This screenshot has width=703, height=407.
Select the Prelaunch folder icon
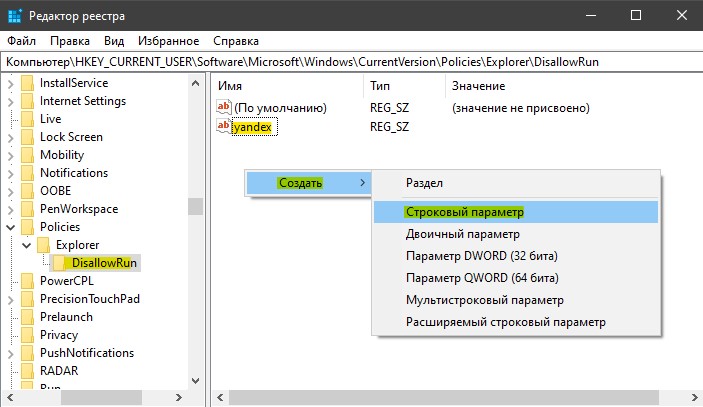27,317
